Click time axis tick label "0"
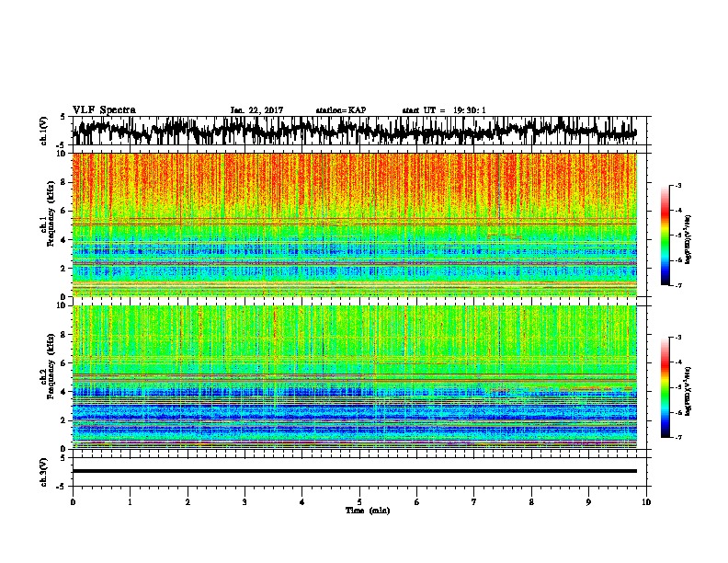Image resolution: width=728 pixels, height=563 pixels. coord(73,502)
